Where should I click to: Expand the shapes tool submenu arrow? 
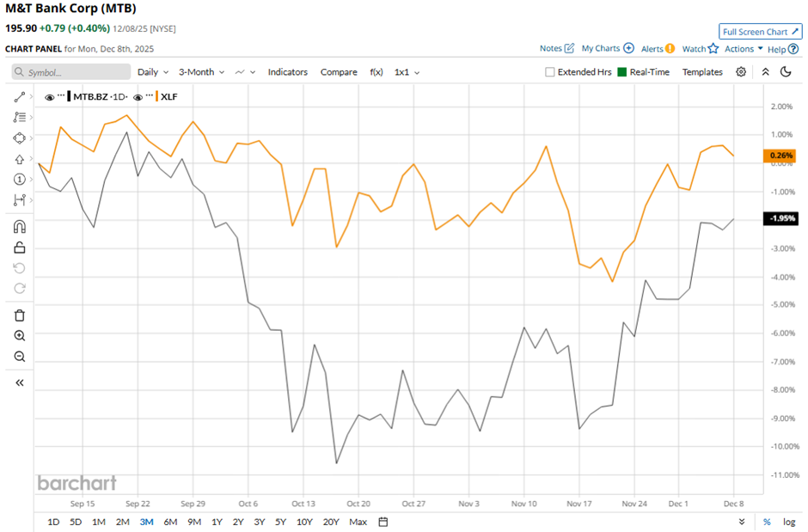point(32,138)
